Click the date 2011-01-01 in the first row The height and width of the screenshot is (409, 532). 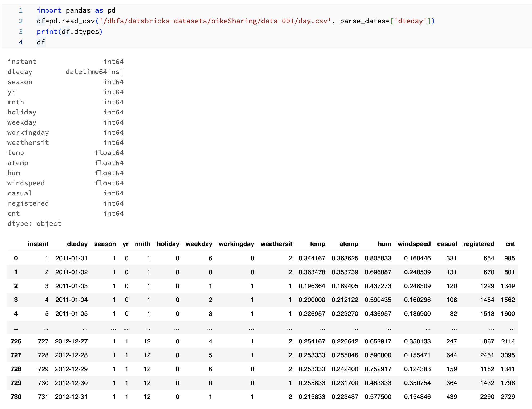tap(71, 258)
